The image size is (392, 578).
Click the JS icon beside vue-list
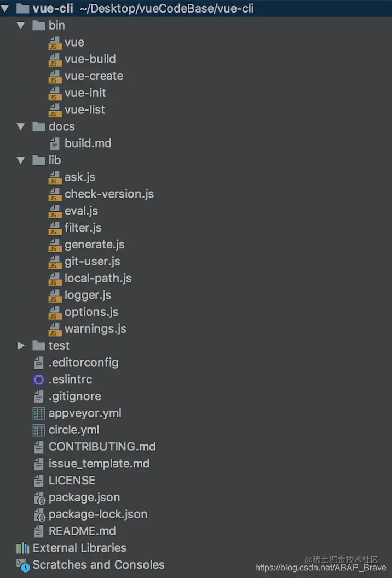[55, 110]
